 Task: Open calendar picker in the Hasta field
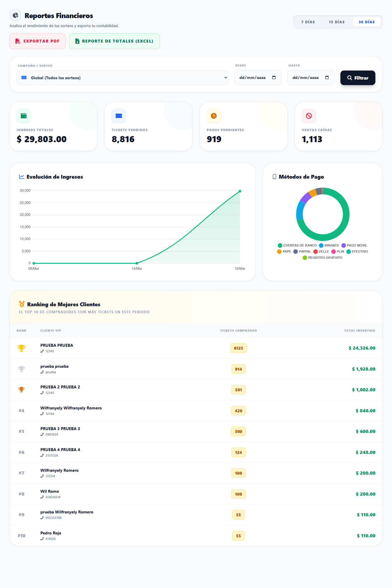(x=327, y=78)
